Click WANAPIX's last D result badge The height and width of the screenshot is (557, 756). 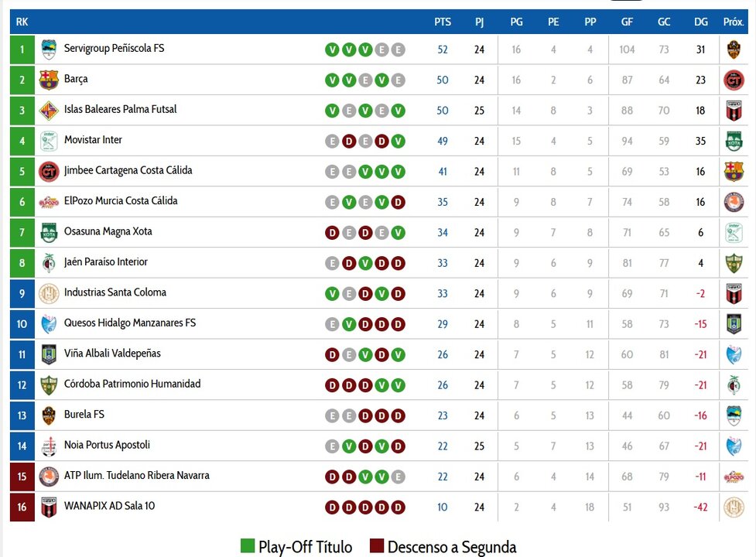click(x=398, y=507)
